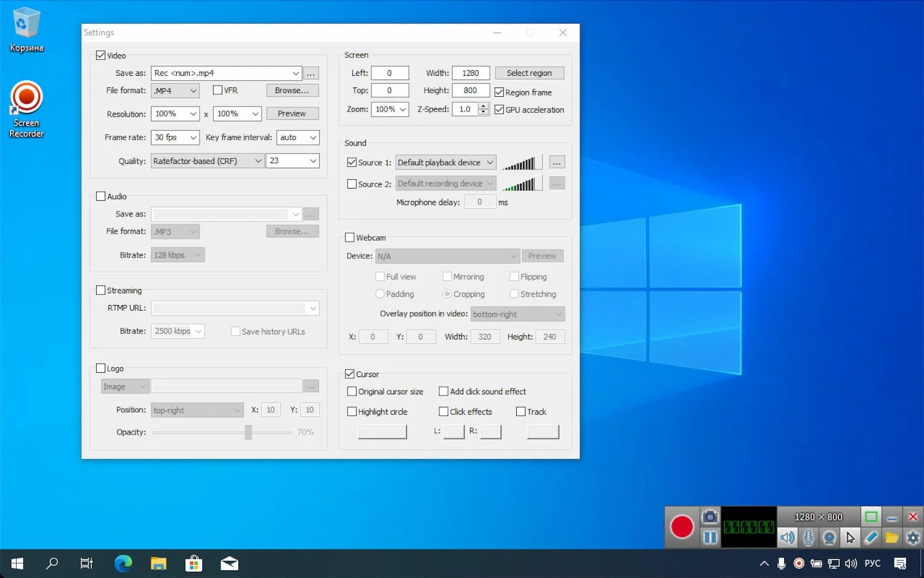The width and height of the screenshot is (924, 578).
Task: Open Task View on the taskbar
Action: coord(86,563)
